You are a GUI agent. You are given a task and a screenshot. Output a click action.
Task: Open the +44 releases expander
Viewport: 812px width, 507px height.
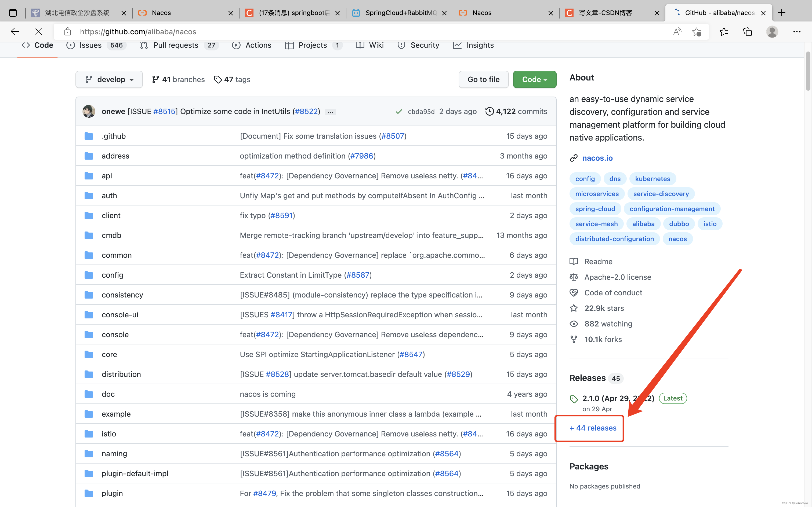(x=592, y=428)
